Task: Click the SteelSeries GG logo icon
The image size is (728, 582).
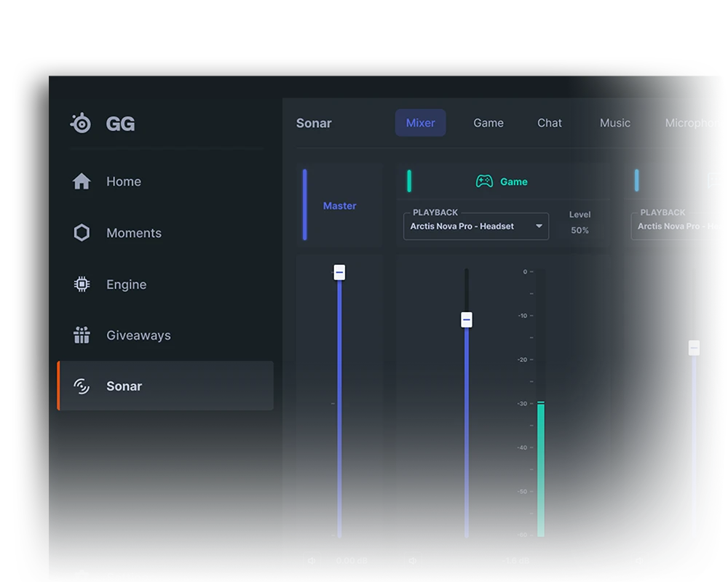Action: click(x=80, y=123)
